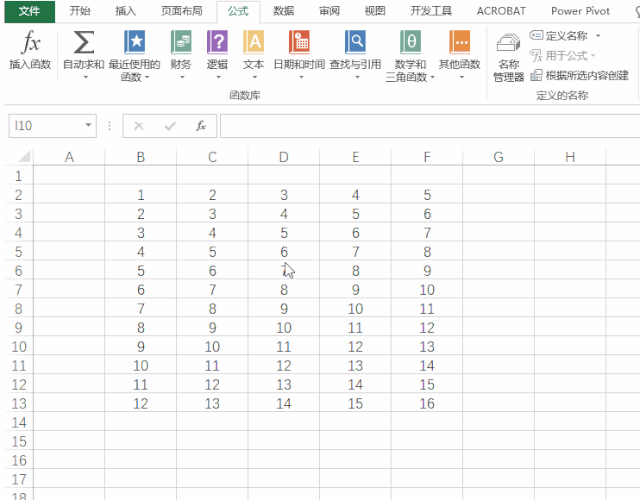Image resolution: width=640 pixels, height=500 pixels.
Task: Expand the Define Name (定义名称) dropdown arrow
Action: (598, 36)
